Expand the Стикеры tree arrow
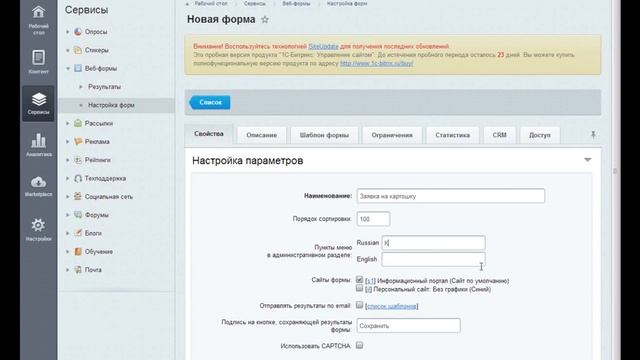640x360 pixels. [68, 50]
